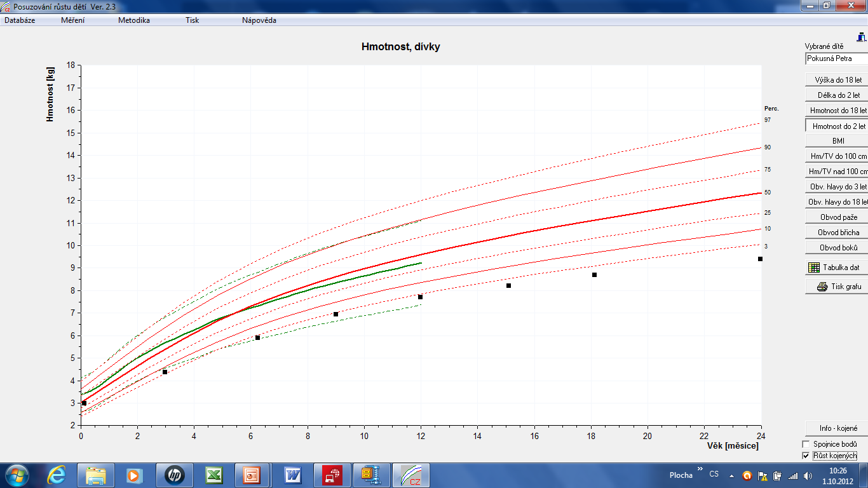This screenshot has height=488, width=868.
Task: Click the Show desktop strip beside the clock
Action: [x=863, y=475]
